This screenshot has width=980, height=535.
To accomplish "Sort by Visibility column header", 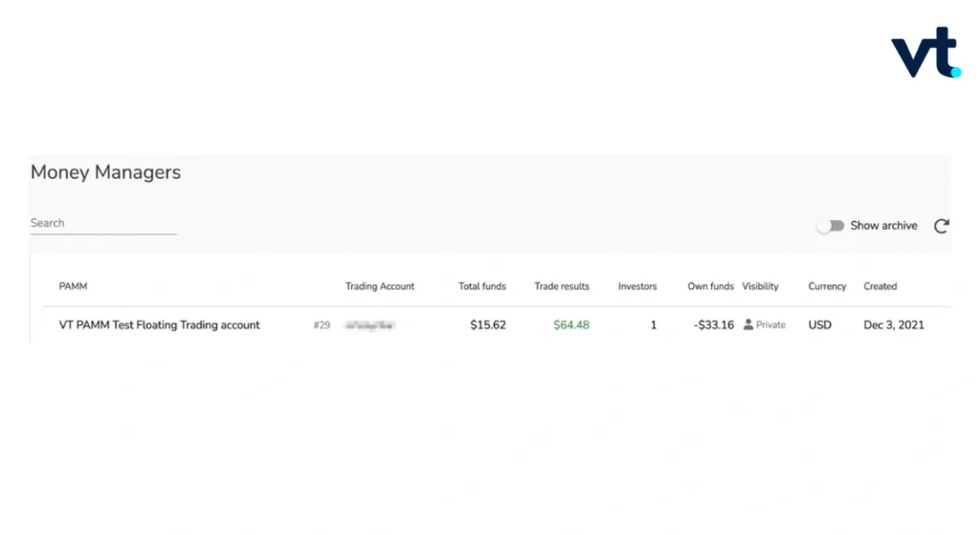I will coord(760,286).
